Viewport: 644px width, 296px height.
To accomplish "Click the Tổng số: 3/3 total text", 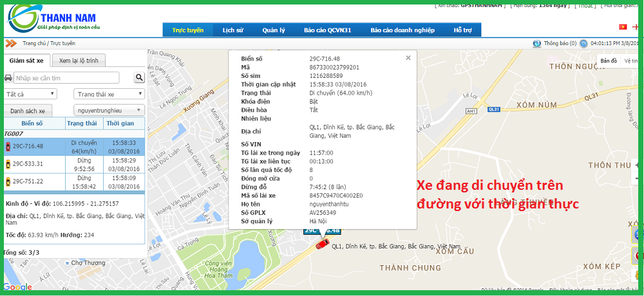I will pyautogui.click(x=21, y=252).
